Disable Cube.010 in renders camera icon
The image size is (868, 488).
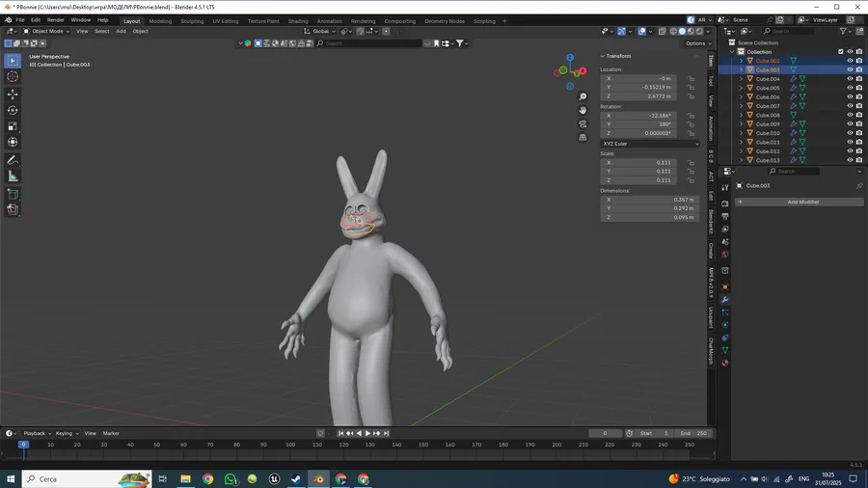859,133
